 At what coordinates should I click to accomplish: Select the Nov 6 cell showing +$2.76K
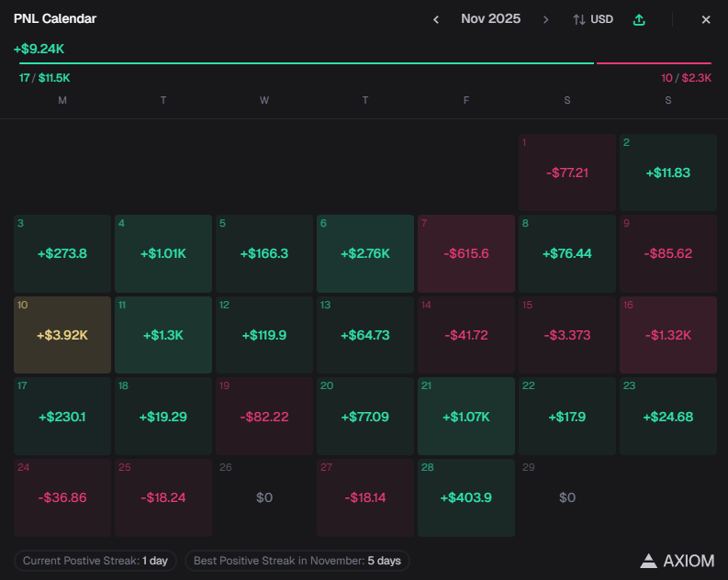(365, 253)
